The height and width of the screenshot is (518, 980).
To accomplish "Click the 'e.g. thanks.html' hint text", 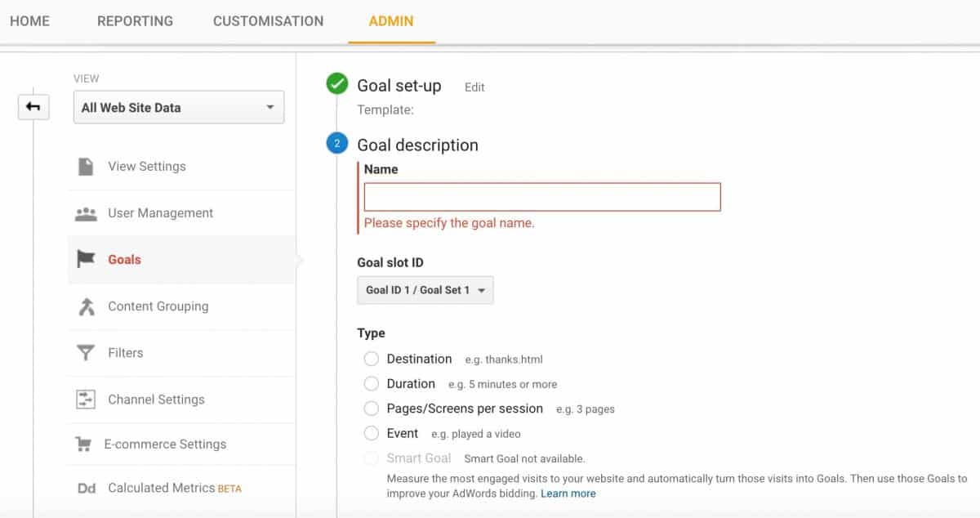I will click(504, 359).
